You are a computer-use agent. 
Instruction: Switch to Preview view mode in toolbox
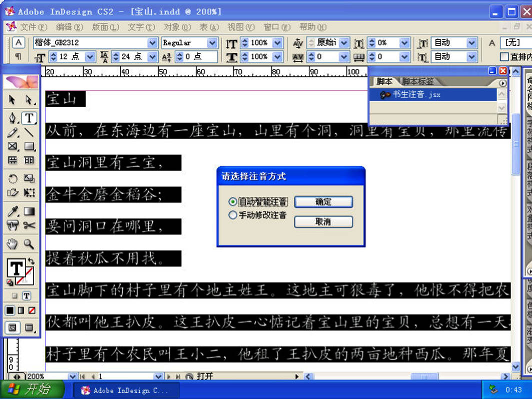(29, 327)
